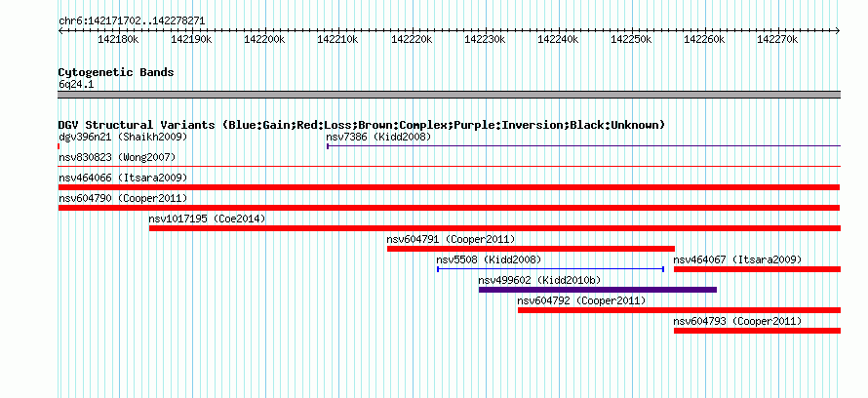Click the nsv7386 (Kidd2008) variant label
This screenshot has width=868, height=398.
378,137
